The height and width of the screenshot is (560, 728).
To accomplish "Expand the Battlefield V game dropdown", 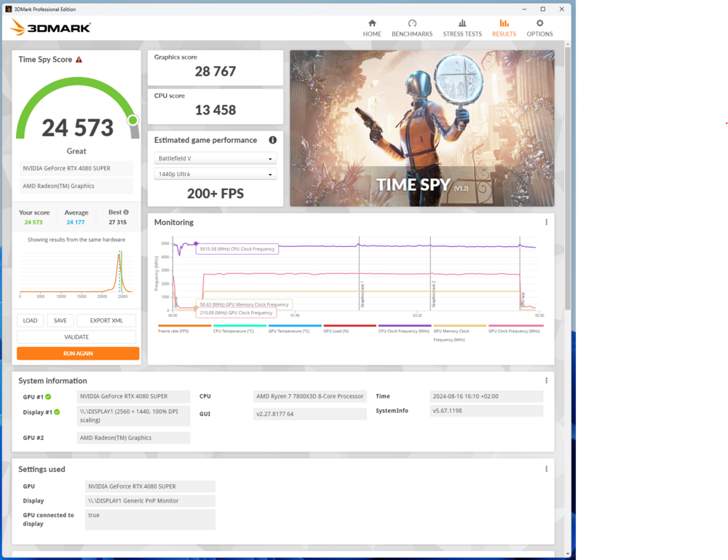I will point(215,159).
